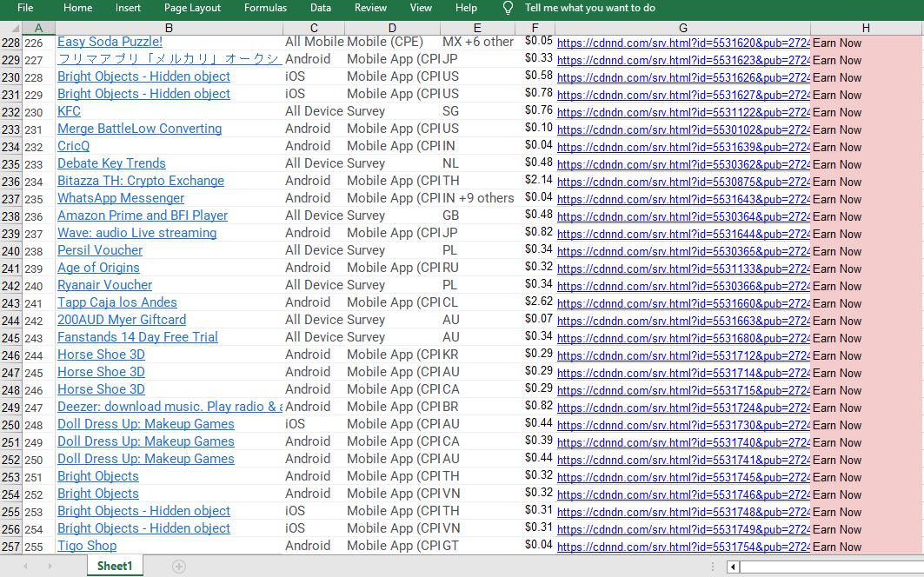Open the Bitazza TH: Crypto Exchange link
This screenshot has width=924, height=577.
141,181
